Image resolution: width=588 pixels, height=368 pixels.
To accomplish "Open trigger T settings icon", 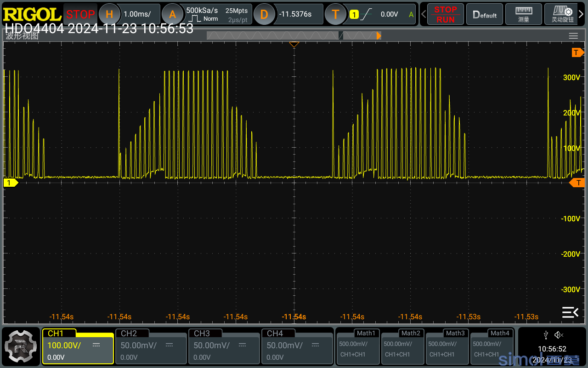I will (335, 14).
